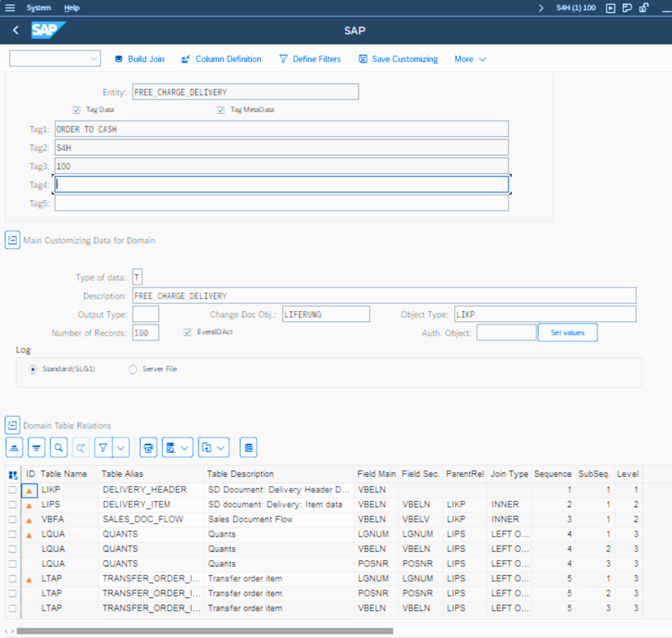This screenshot has width=672, height=638.
Task: Click the Build Join button
Action: click(x=140, y=59)
